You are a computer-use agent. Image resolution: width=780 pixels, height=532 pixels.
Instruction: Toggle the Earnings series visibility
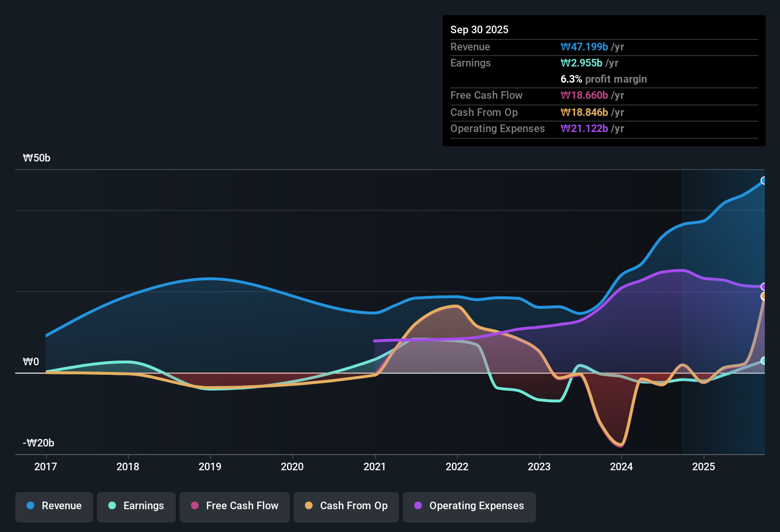(x=136, y=506)
